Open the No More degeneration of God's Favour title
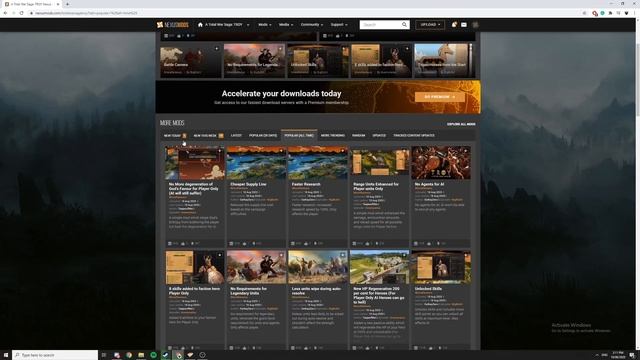The image size is (640, 360). (x=193, y=189)
